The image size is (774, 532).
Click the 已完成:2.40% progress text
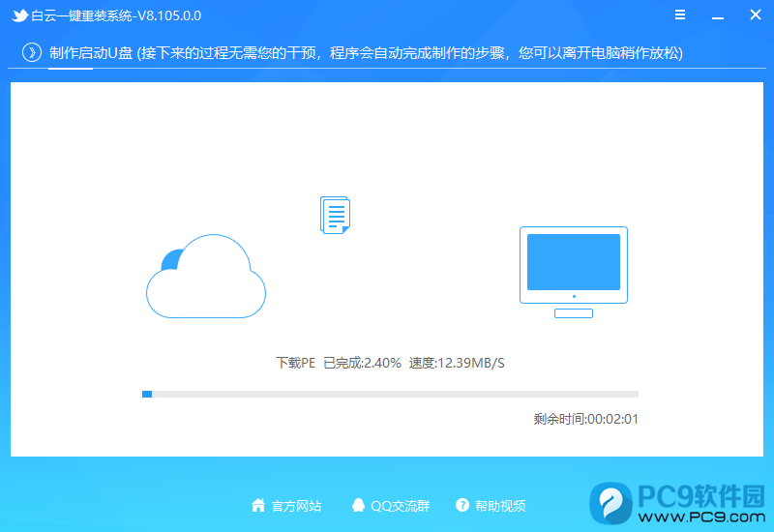(362, 364)
